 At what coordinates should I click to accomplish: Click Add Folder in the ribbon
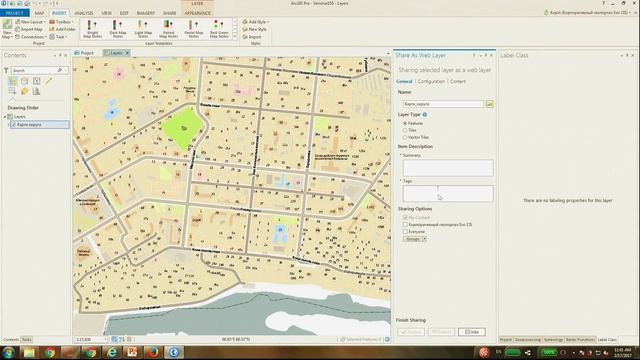point(62,29)
